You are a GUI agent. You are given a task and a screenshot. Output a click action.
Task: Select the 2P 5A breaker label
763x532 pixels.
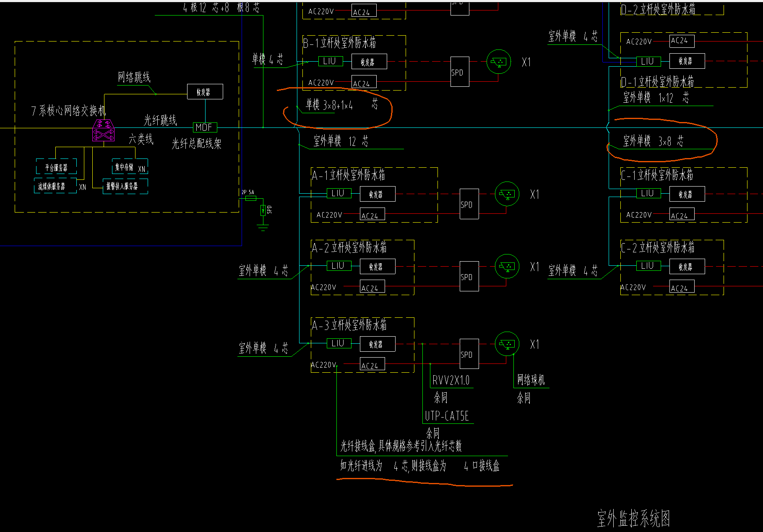click(248, 192)
